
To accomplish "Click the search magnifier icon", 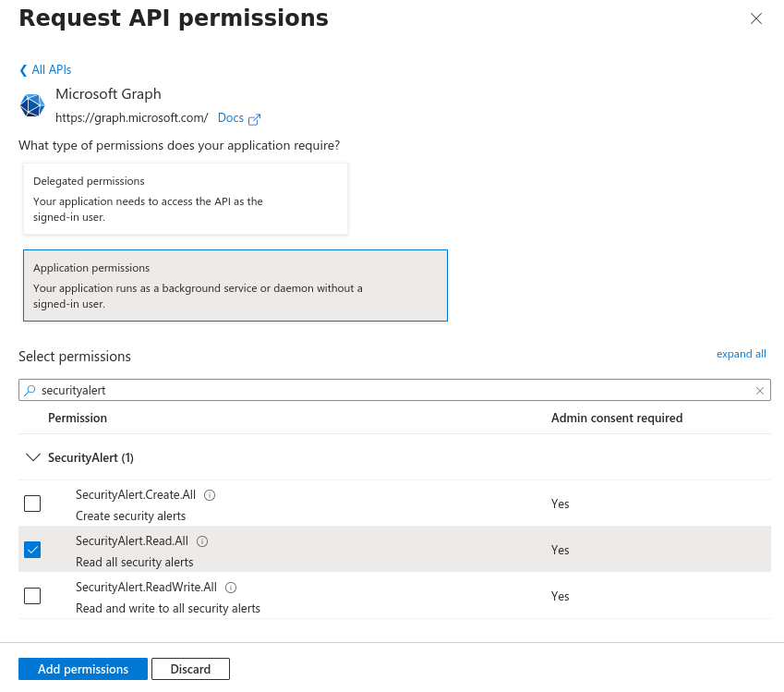I will click(x=30, y=390).
